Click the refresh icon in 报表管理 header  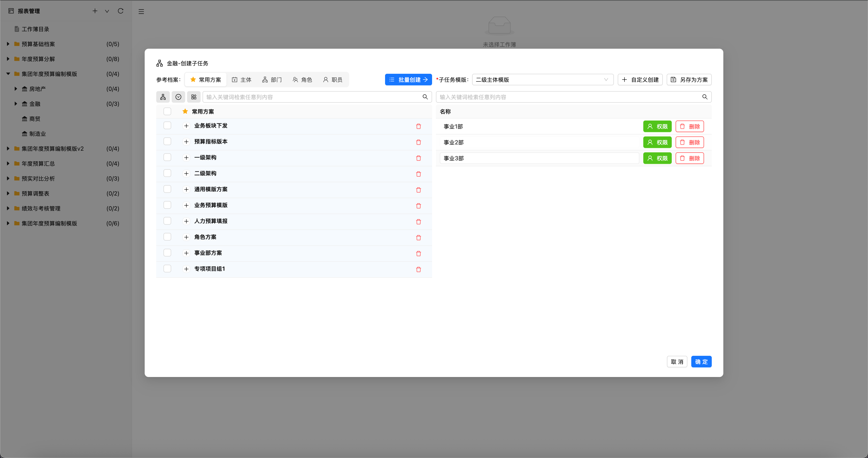click(x=120, y=11)
